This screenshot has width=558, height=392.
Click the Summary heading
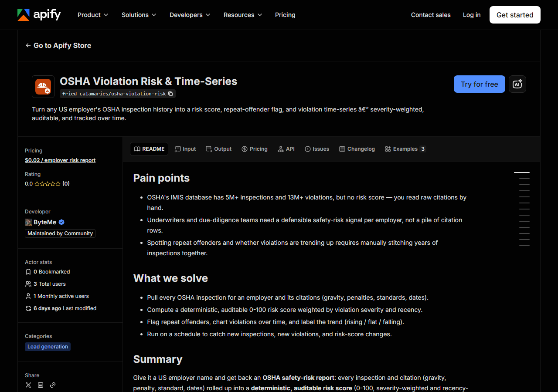pyautogui.click(x=158, y=359)
